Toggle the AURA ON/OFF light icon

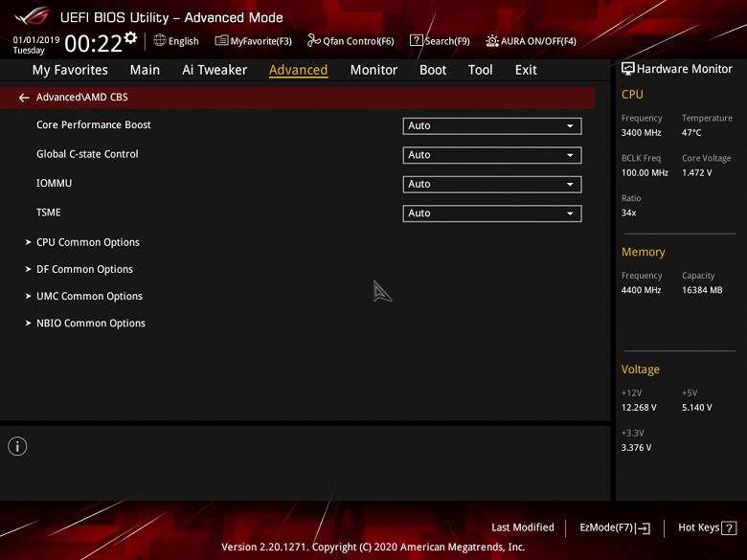(x=492, y=41)
